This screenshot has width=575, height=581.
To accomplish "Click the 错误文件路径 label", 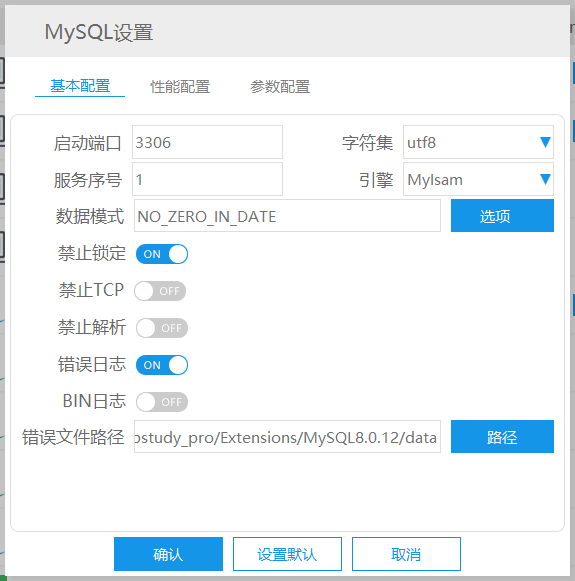I will pyautogui.click(x=73, y=437).
